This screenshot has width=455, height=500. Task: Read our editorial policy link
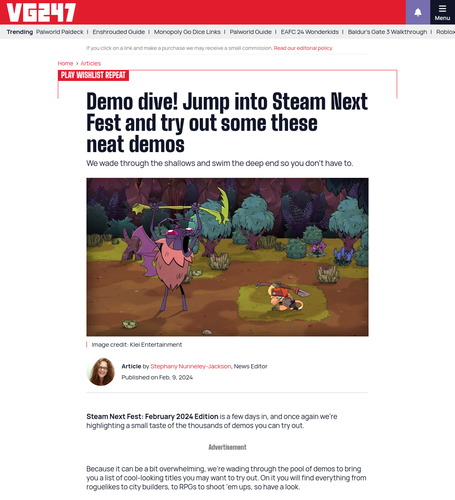point(303,48)
